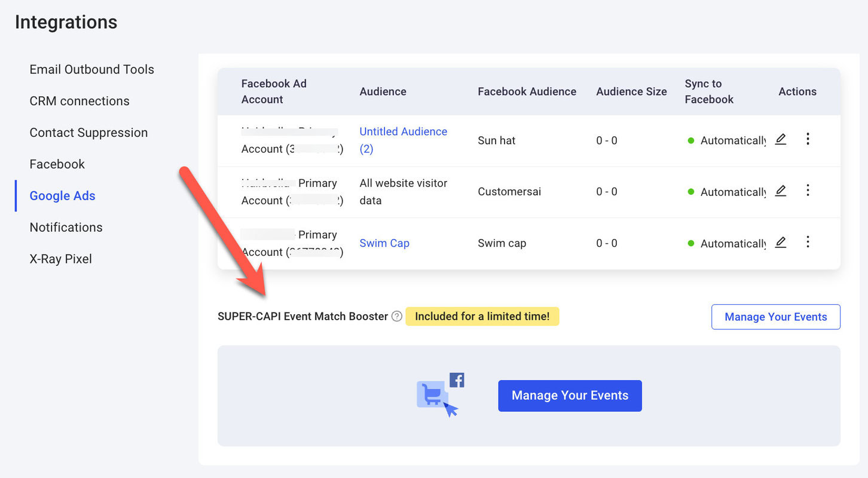
Task: Edit the Sun hat audience row
Action: coord(780,139)
